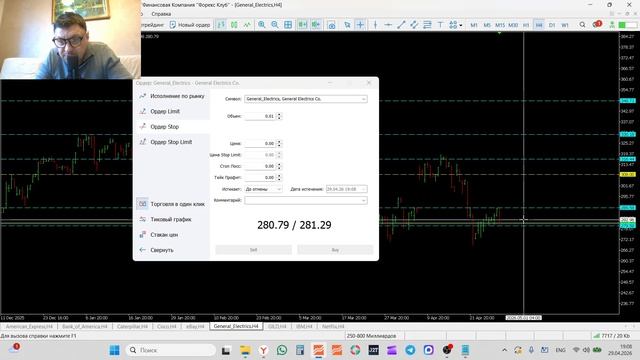Switch chart to M30 timeframe

click(513, 25)
